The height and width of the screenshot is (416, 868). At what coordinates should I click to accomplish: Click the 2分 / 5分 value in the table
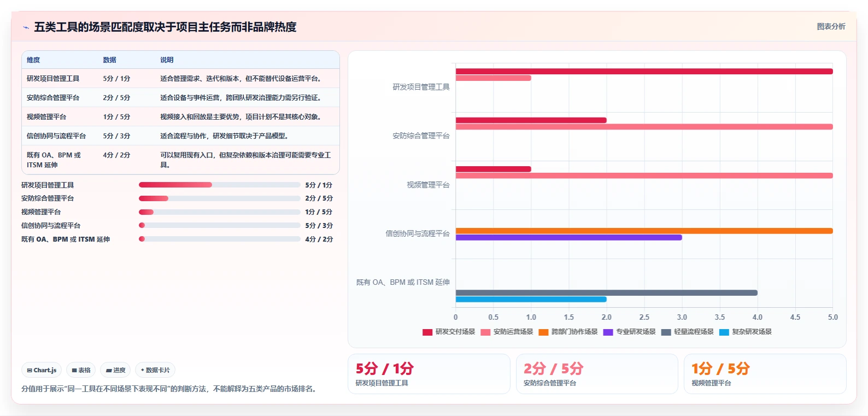(x=116, y=98)
